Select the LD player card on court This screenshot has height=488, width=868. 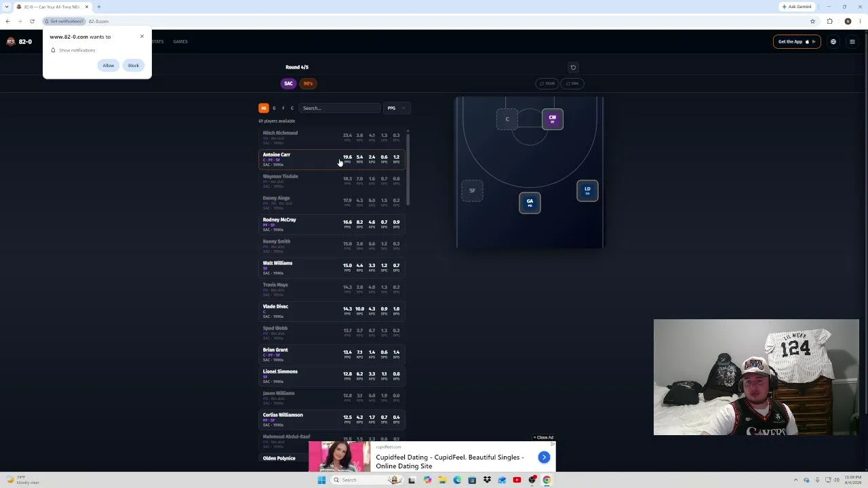587,190
